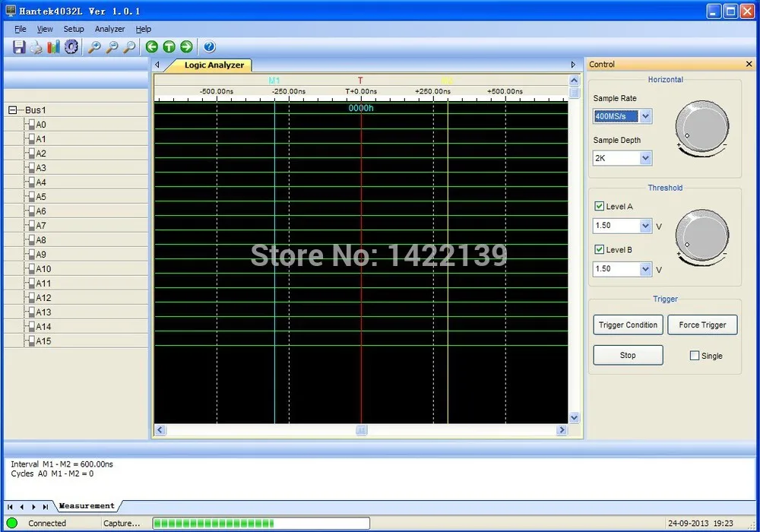Open the Level A voltage dropdown
The height and width of the screenshot is (532, 760).
pyautogui.click(x=645, y=226)
